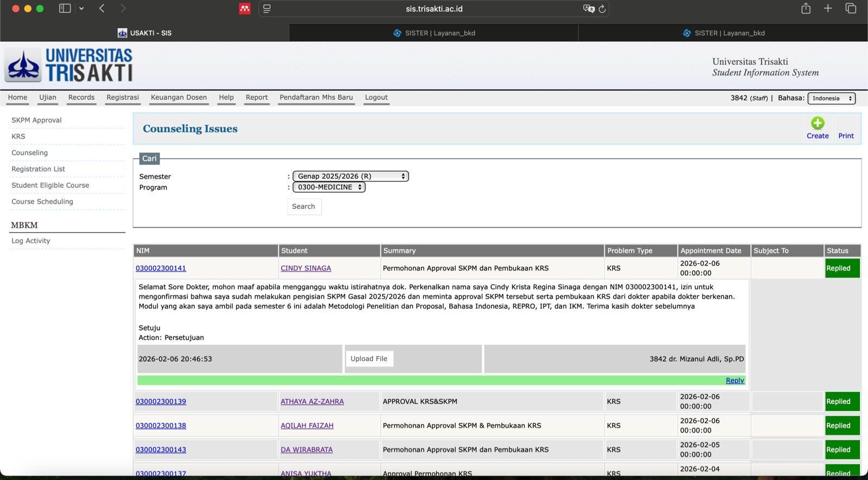Click the Upload File button
Viewport: 868px width, 480px height.
point(369,359)
